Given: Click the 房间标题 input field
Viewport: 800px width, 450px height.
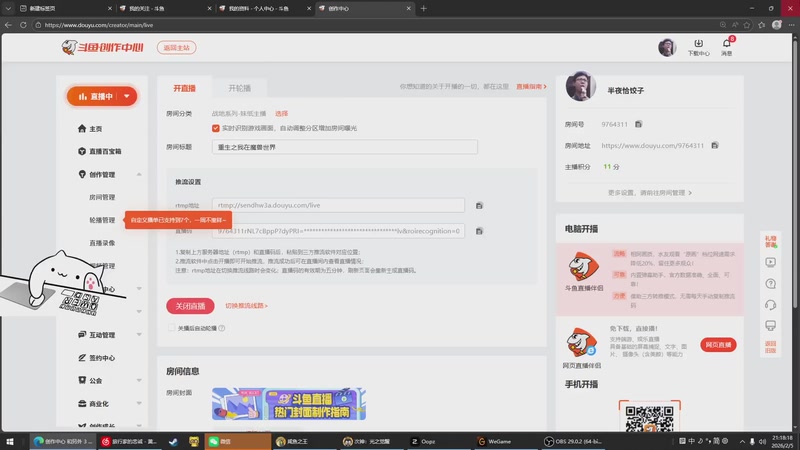Looking at the screenshot, I should pos(345,147).
